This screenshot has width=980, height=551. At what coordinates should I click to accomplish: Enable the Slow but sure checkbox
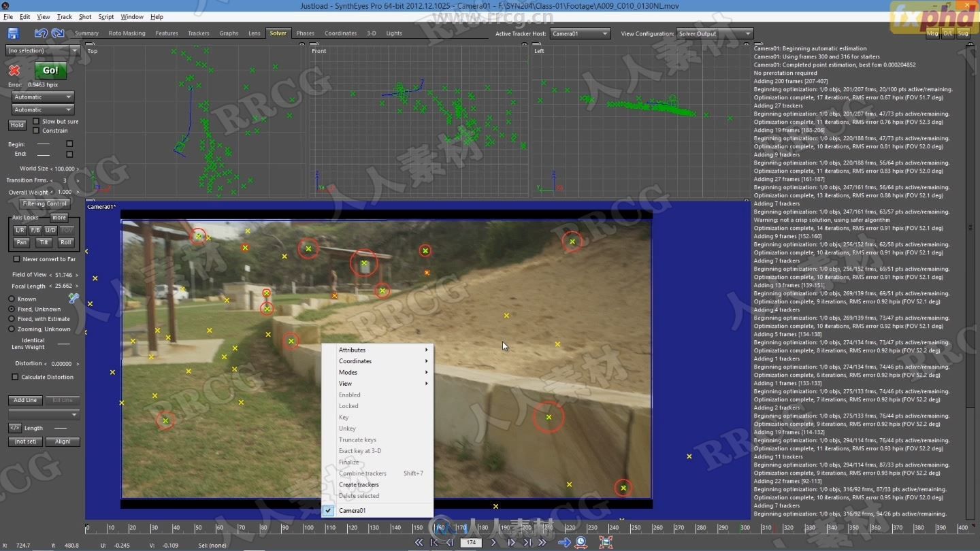tap(36, 121)
